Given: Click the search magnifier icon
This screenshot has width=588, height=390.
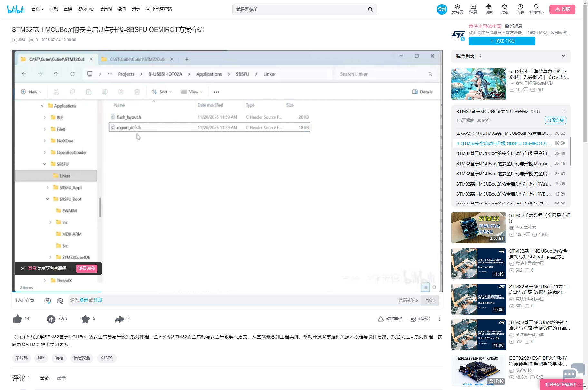Looking at the screenshot, I should point(370,9).
